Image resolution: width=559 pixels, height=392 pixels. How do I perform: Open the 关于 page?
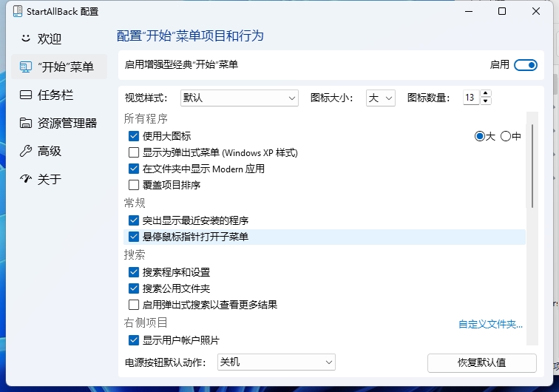point(50,179)
